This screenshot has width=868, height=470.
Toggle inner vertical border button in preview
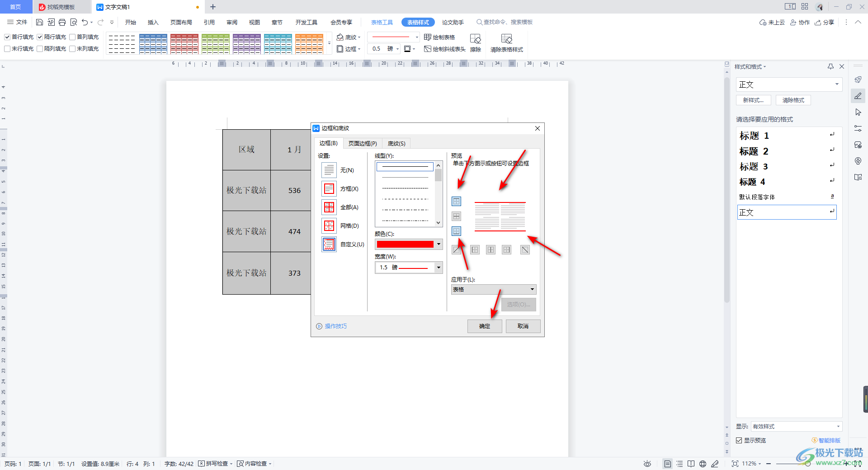[x=491, y=250]
